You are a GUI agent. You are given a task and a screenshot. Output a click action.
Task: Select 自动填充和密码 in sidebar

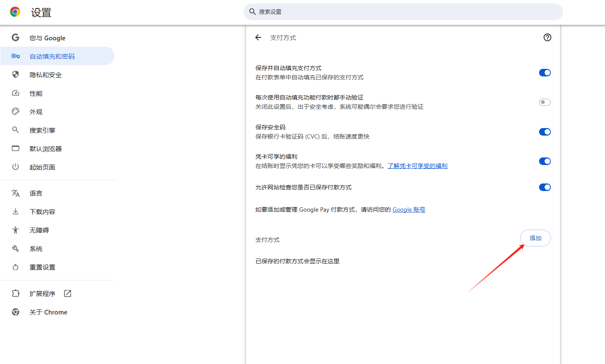[58, 56]
